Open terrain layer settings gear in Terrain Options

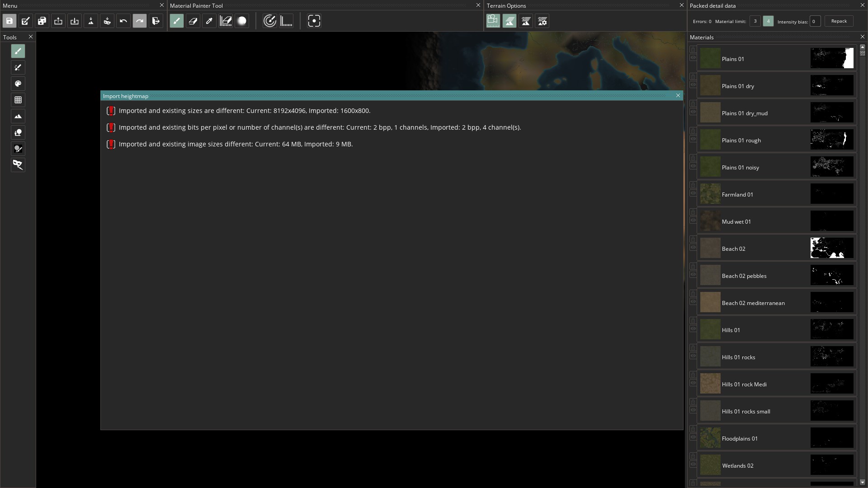point(542,21)
